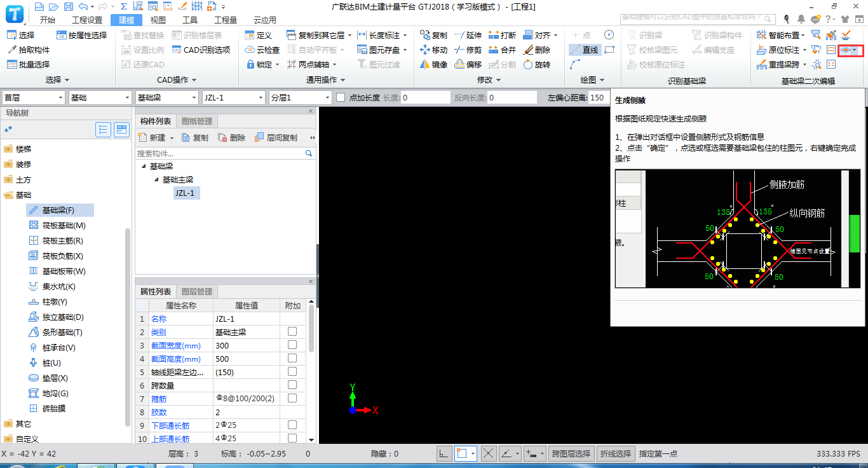This screenshot has height=468, width=868.
Task: Expand the 楼梯 folder in navigation tree
Action: pyautogui.click(x=8, y=149)
